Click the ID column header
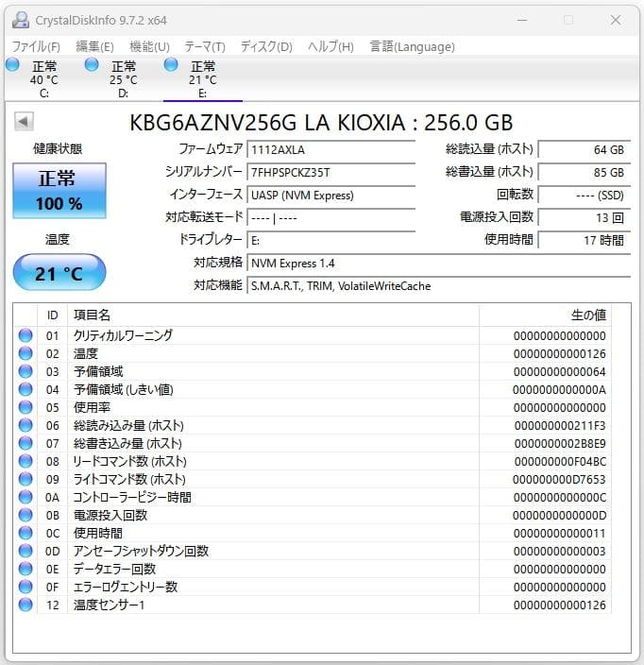This screenshot has width=644, height=665. click(x=52, y=315)
